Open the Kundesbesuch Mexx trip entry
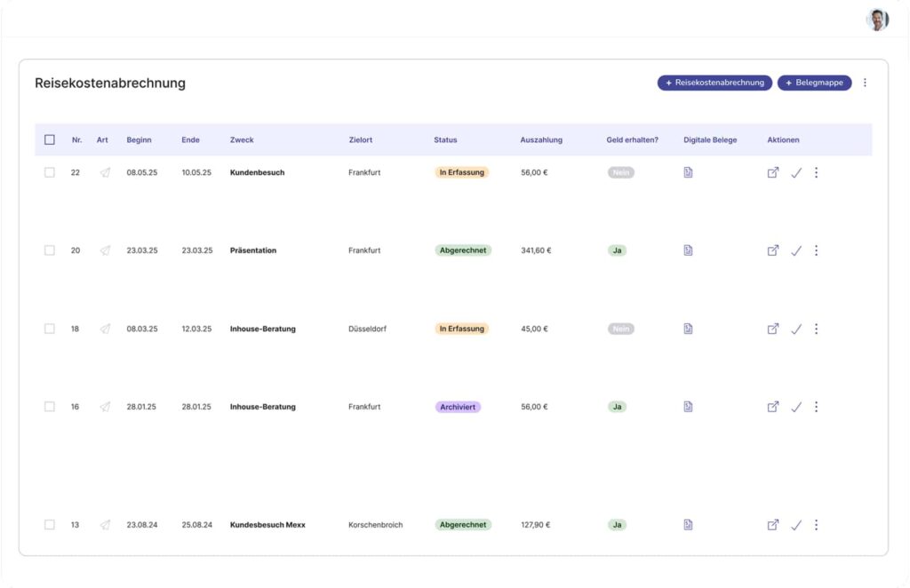This screenshot has width=910, height=588. [x=267, y=525]
